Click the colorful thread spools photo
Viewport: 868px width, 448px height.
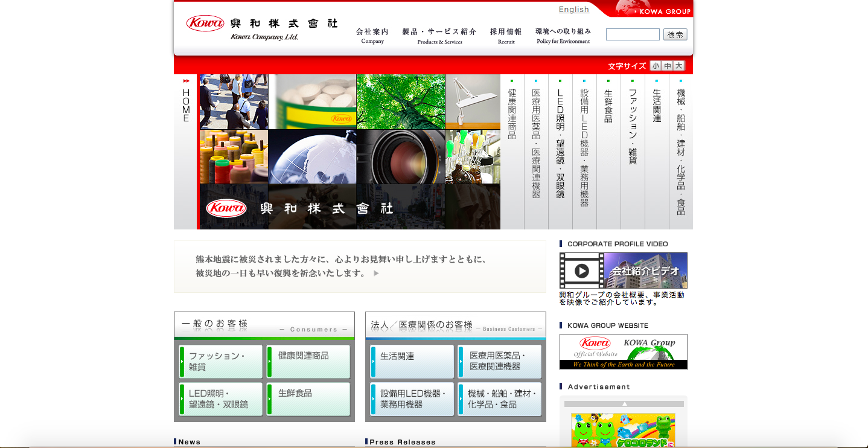(x=234, y=156)
